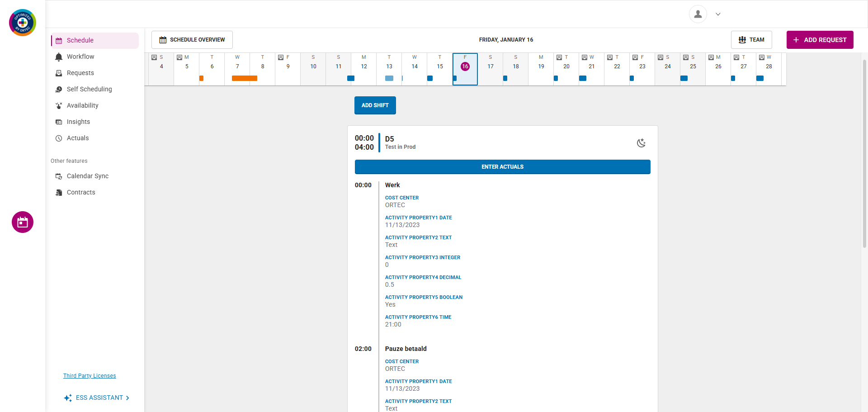Open Workflow in the sidebar
The width and height of the screenshot is (868, 412).
point(95,57)
